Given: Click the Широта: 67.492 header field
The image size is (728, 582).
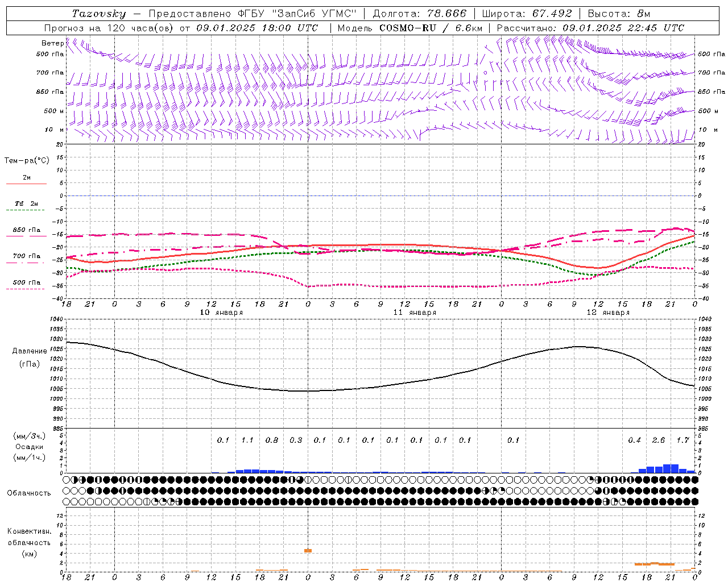Looking at the screenshot, I should click(527, 14).
